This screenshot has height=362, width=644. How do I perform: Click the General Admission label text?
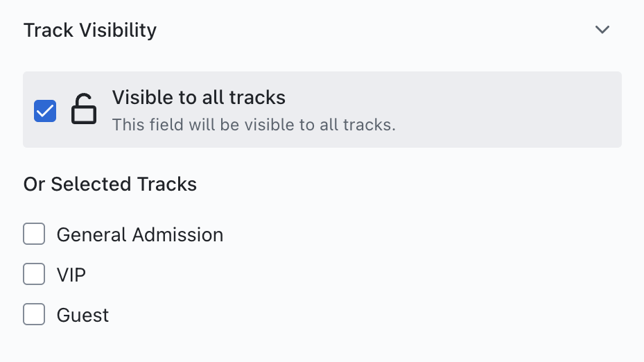click(140, 234)
